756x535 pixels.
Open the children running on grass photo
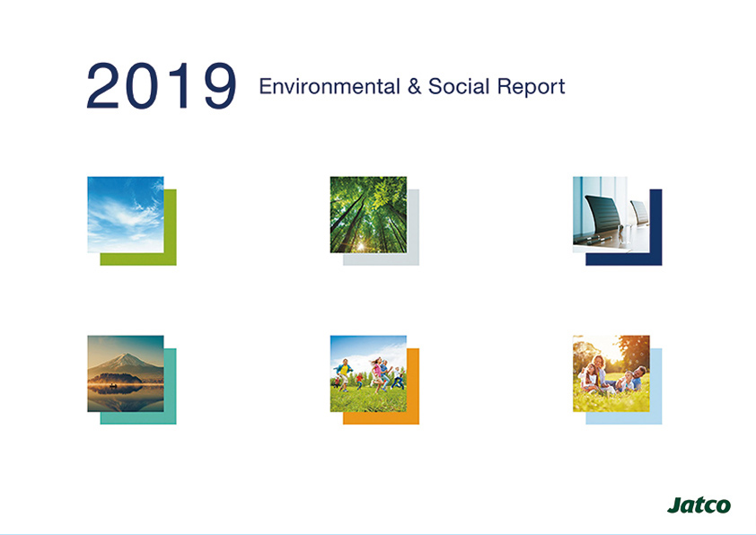pyautogui.click(x=368, y=373)
